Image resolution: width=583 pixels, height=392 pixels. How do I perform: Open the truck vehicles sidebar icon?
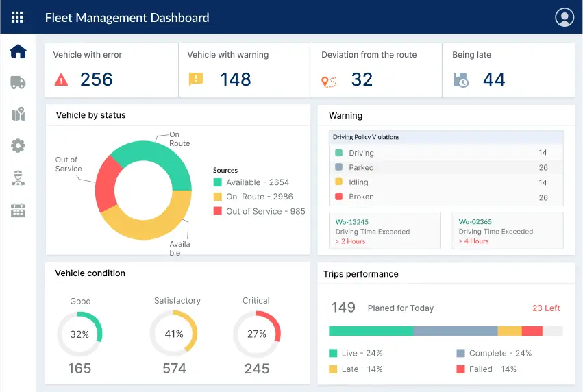coord(18,83)
